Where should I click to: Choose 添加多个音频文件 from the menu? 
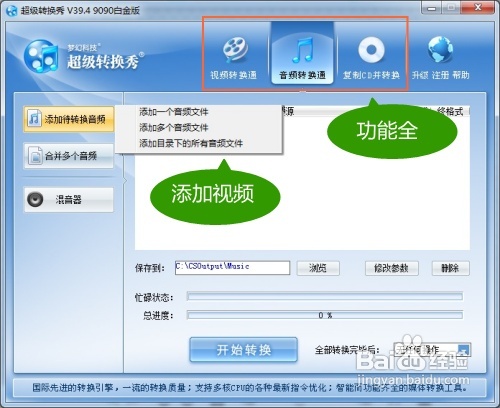(x=174, y=127)
